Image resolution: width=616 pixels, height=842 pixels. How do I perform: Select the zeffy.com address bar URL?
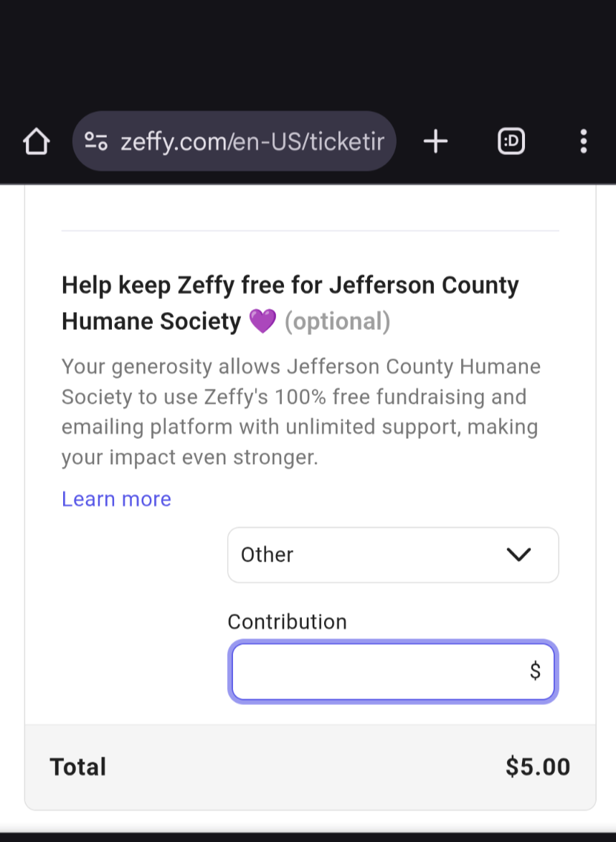252,142
